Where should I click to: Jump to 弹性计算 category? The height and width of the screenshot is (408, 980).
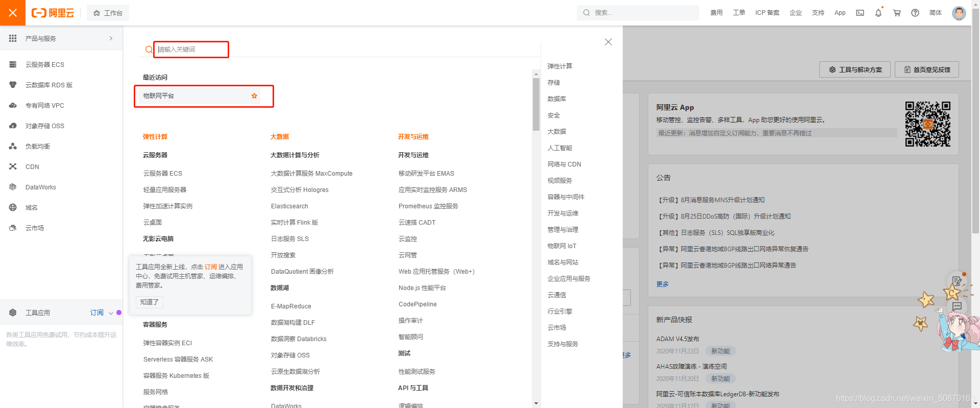560,66
